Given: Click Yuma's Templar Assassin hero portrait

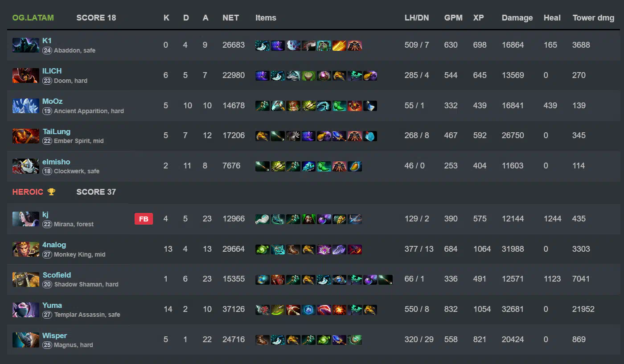Looking at the screenshot, I should 26,310.
